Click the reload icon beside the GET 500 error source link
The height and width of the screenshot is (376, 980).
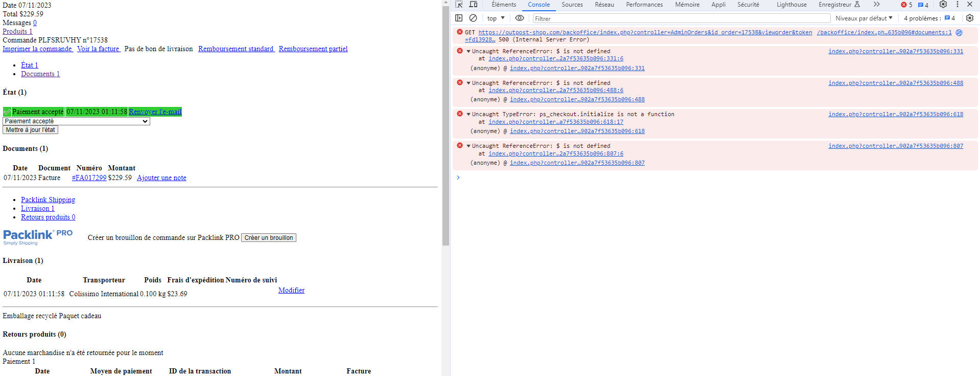pyautogui.click(x=959, y=32)
